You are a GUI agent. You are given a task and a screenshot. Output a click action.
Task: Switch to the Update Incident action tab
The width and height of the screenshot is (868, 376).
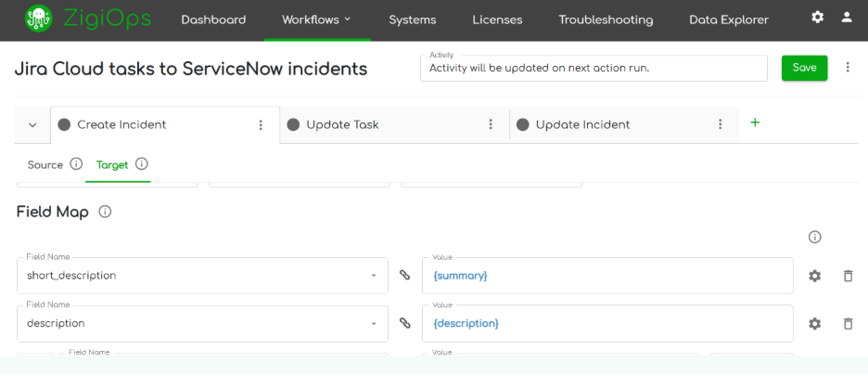click(624, 124)
